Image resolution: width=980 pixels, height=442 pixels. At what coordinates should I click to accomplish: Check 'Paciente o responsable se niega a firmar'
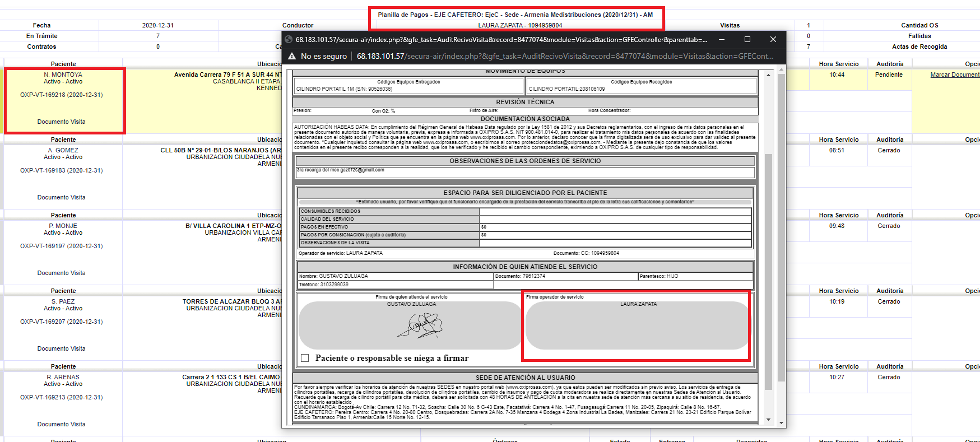point(305,358)
